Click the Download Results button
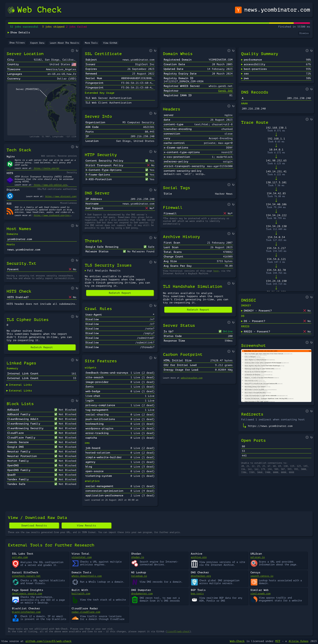The image size is (318, 644). coord(34,526)
